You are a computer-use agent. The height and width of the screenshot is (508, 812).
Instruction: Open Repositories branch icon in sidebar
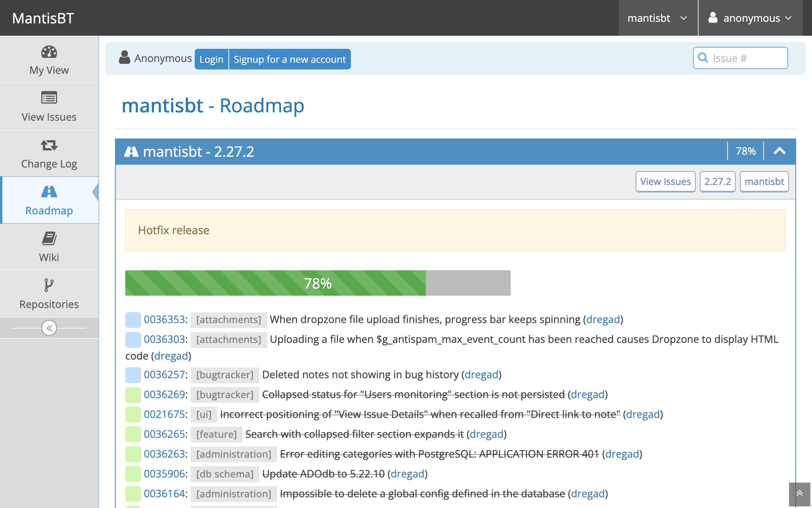click(x=49, y=285)
